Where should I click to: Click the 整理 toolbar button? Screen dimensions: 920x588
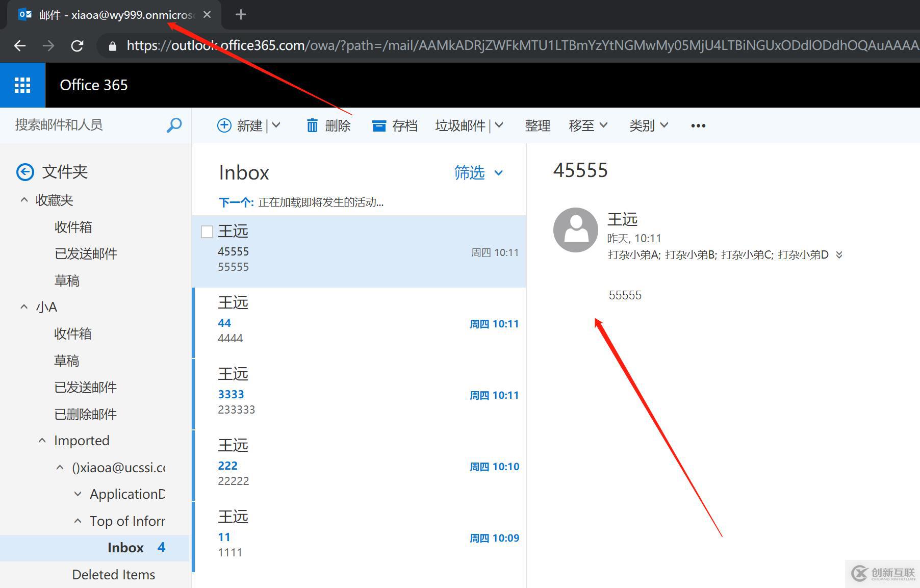click(538, 125)
